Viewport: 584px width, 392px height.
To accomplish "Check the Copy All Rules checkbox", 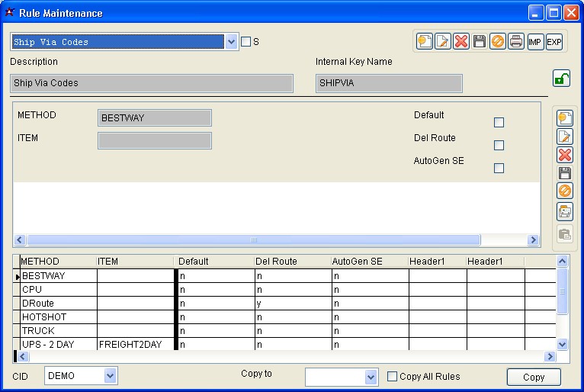I will [392, 376].
